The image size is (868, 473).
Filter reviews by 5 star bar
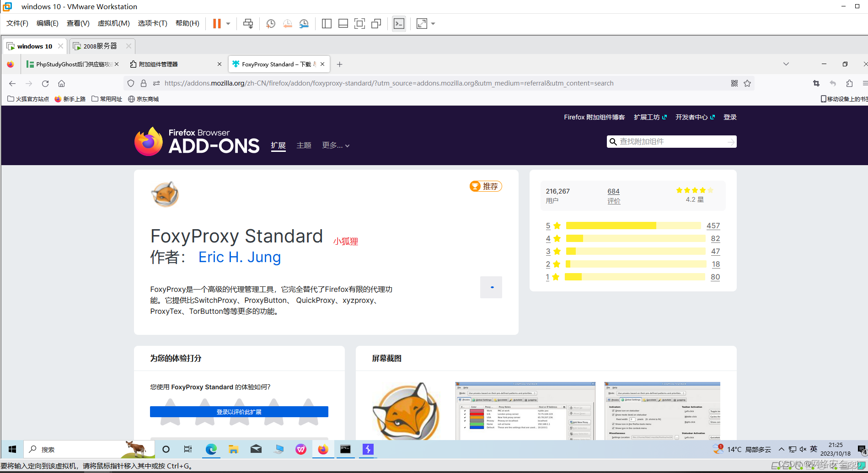point(633,226)
